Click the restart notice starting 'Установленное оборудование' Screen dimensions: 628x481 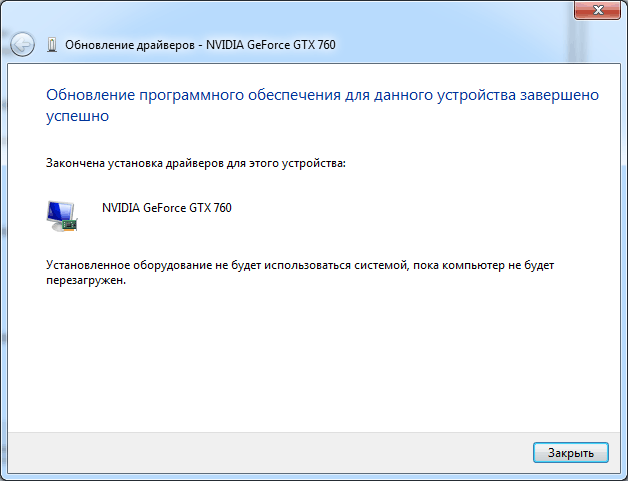coord(300,272)
